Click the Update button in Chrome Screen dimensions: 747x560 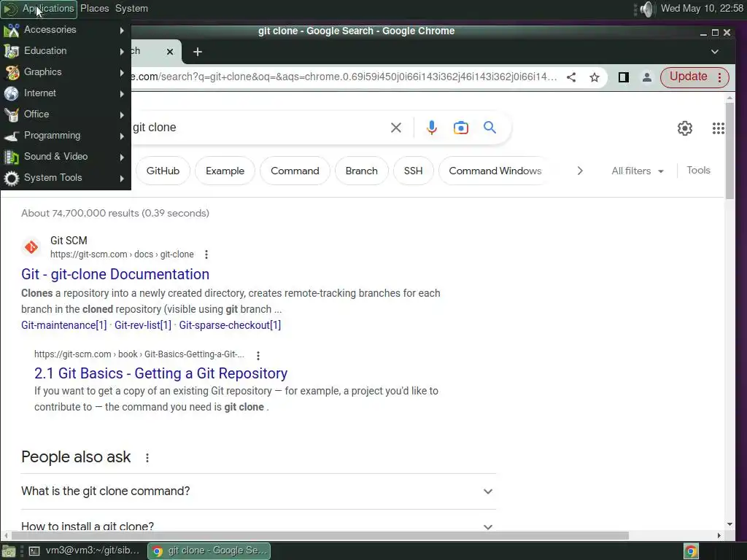(x=689, y=77)
